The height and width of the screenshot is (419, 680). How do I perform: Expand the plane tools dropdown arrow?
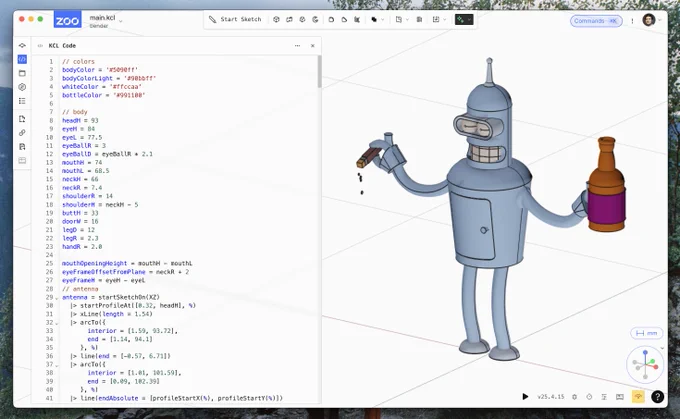click(x=407, y=20)
